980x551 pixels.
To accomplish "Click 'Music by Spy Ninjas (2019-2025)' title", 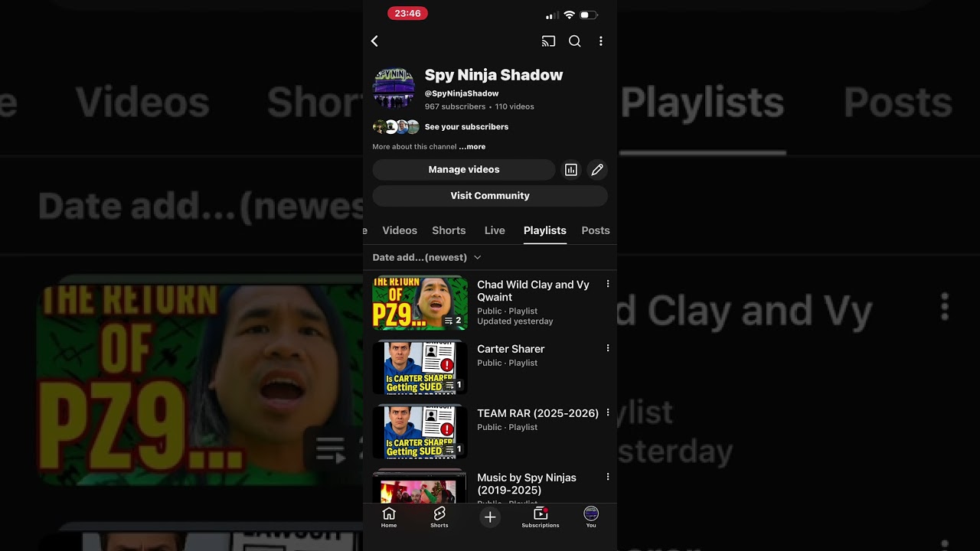I will [x=527, y=484].
